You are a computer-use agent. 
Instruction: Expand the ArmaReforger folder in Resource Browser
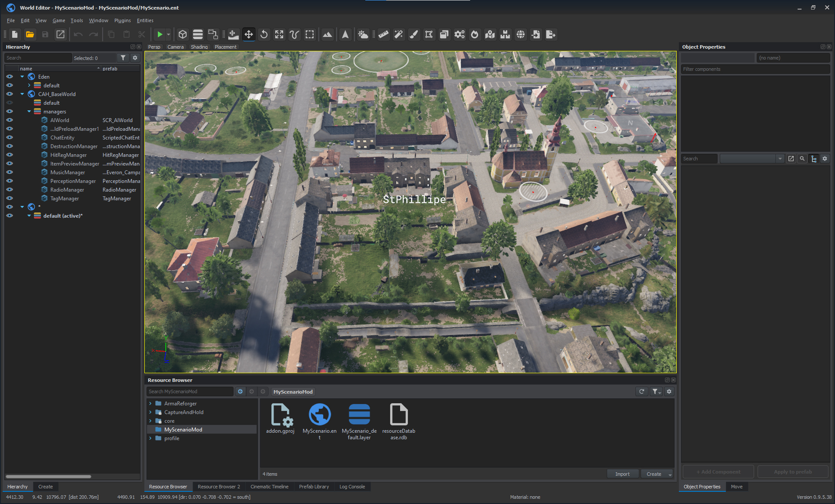[150, 404]
